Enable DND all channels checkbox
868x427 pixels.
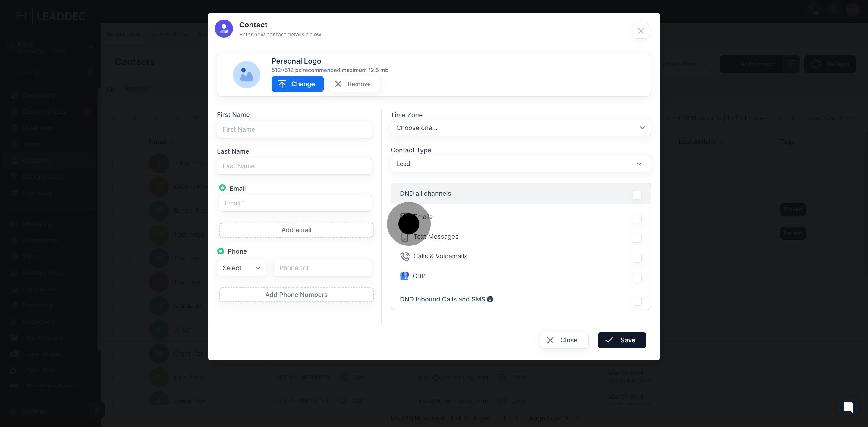click(x=637, y=195)
